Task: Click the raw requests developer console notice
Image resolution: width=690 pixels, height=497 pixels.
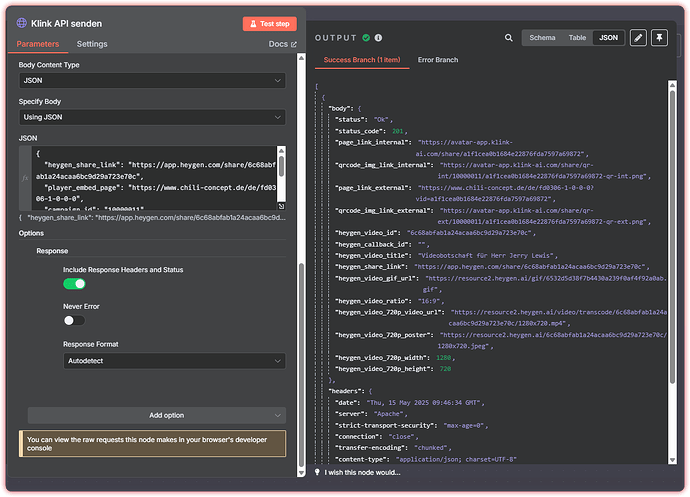Action: click(152, 444)
